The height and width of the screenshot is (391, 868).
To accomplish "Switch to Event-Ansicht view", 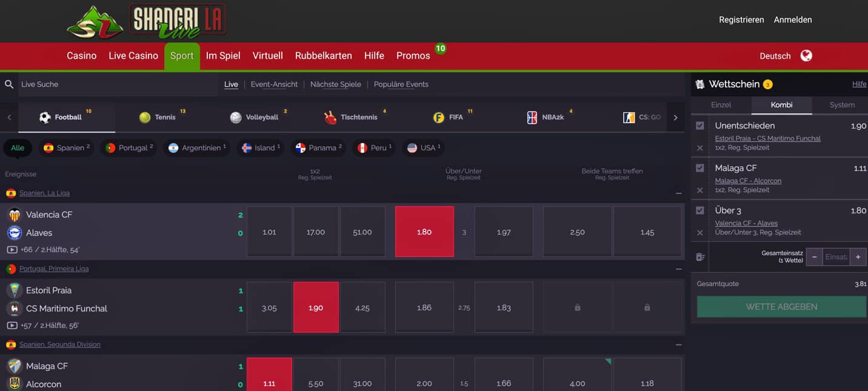I will click(x=274, y=84).
